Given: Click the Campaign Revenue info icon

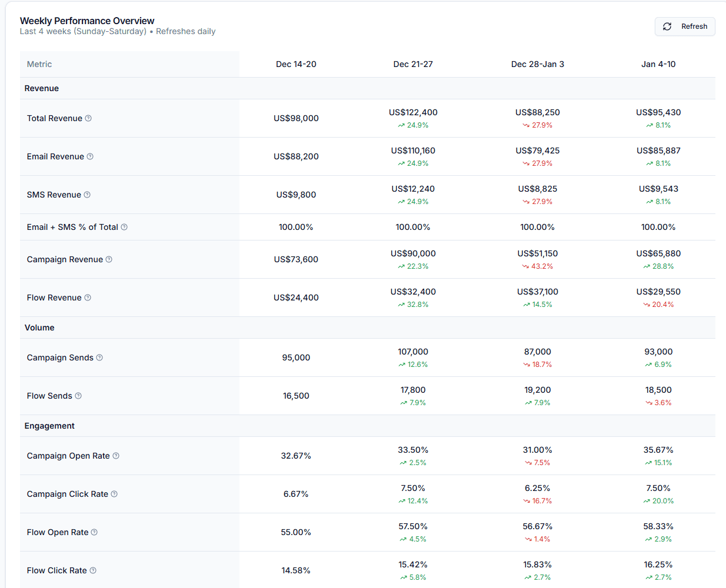Looking at the screenshot, I should (109, 259).
